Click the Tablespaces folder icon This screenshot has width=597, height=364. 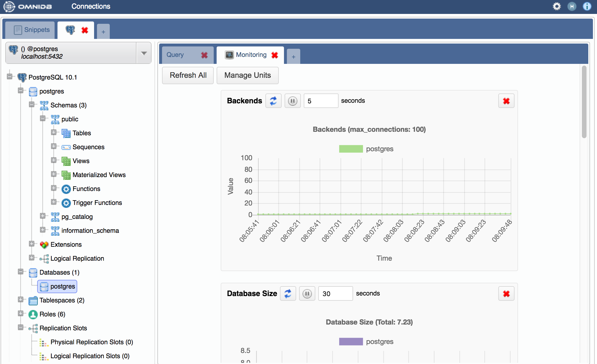point(33,300)
